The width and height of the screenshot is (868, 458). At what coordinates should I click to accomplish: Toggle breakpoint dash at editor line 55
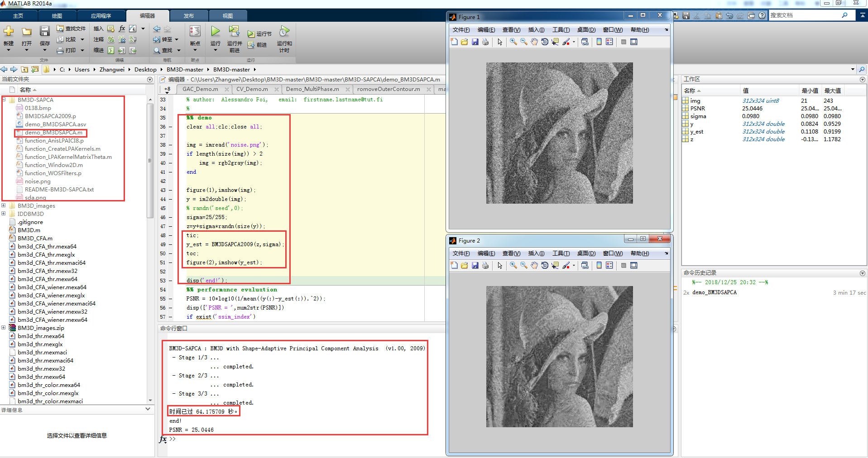pos(171,299)
